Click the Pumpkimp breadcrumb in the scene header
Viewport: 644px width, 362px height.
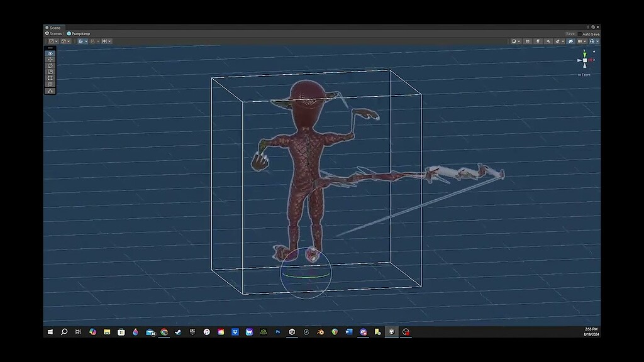(x=80, y=33)
